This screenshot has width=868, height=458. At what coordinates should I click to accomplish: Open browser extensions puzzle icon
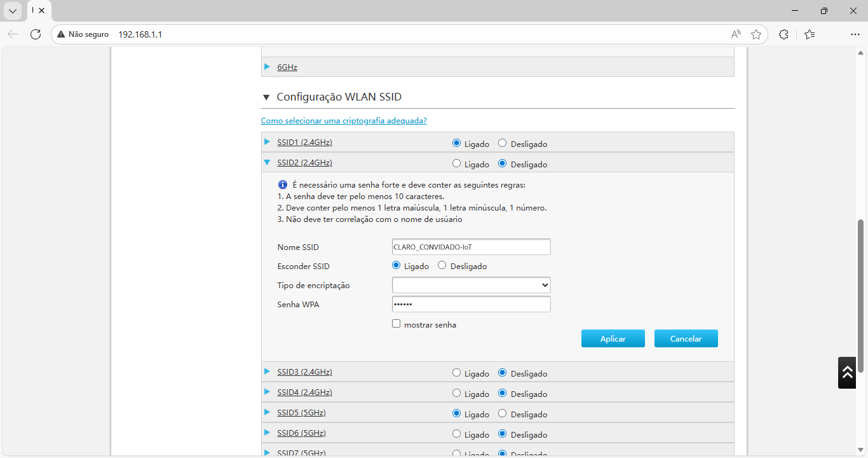[x=783, y=34]
